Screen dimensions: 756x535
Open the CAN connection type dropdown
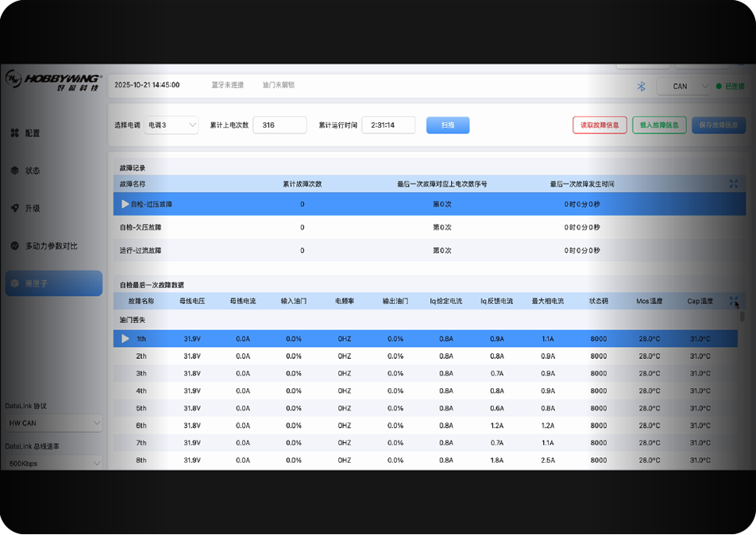(x=684, y=86)
